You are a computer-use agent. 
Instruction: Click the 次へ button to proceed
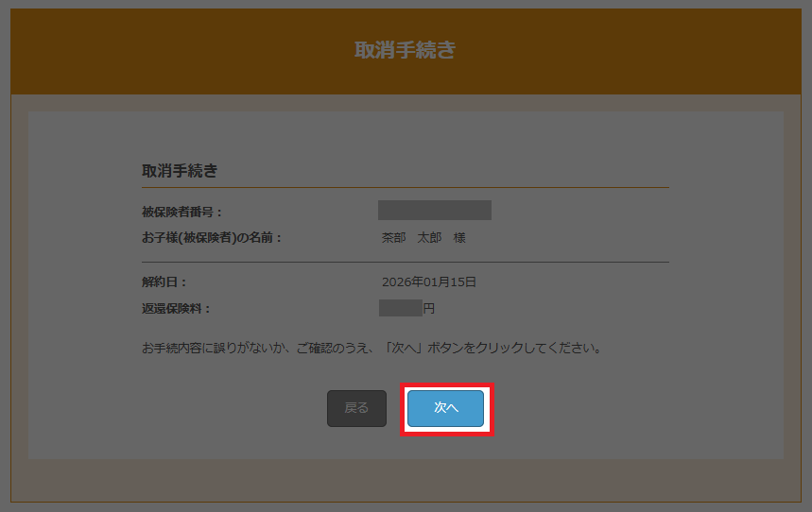(445, 408)
